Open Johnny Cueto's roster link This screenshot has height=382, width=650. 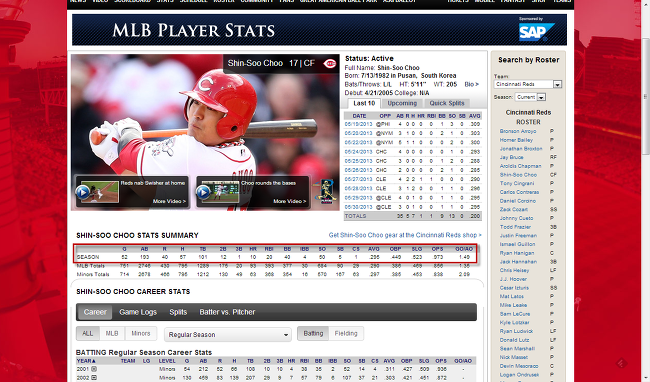click(x=516, y=218)
